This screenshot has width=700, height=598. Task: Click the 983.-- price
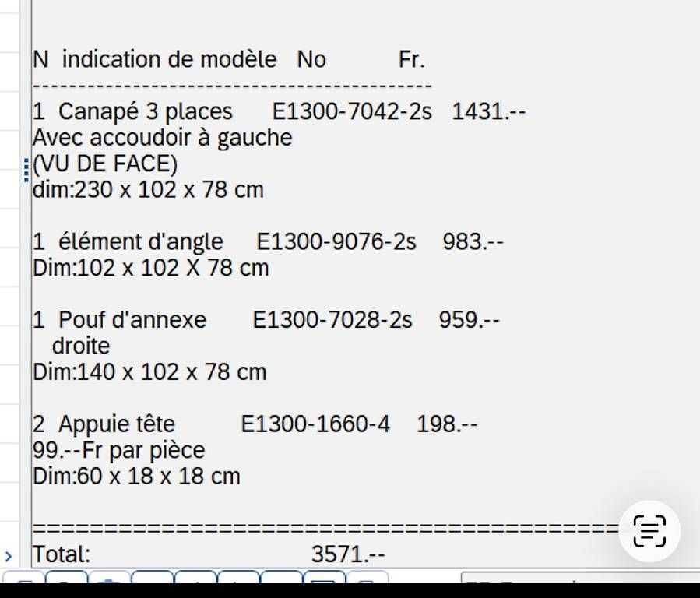[x=473, y=242]
